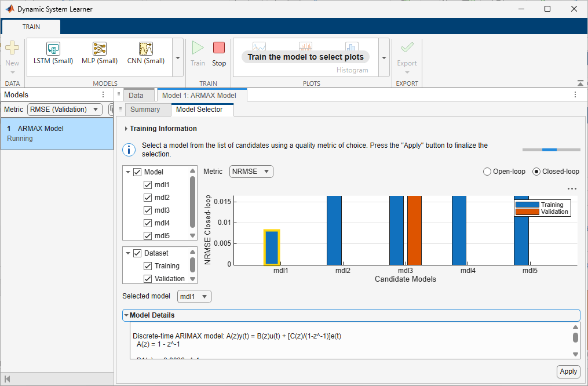
Task: Click the mdl3 orange validation bar
Action: coord(414,230)
